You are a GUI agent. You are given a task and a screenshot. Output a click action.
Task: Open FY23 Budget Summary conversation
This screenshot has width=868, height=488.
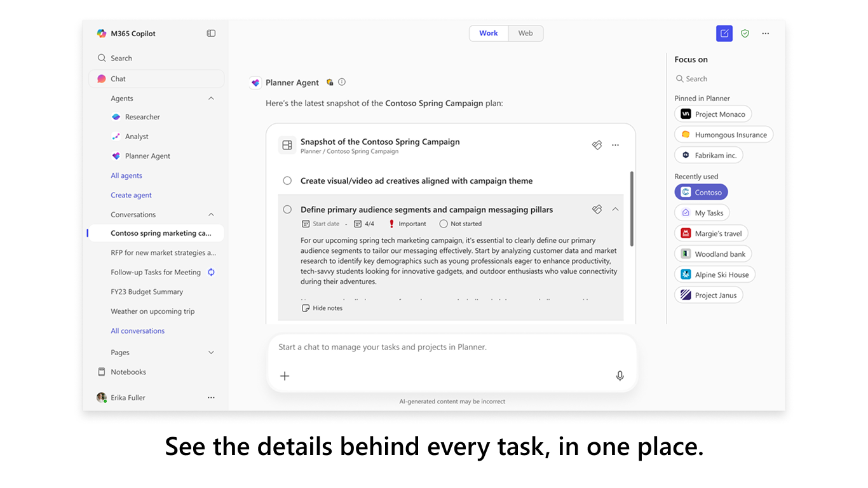[x=147, y=292]
